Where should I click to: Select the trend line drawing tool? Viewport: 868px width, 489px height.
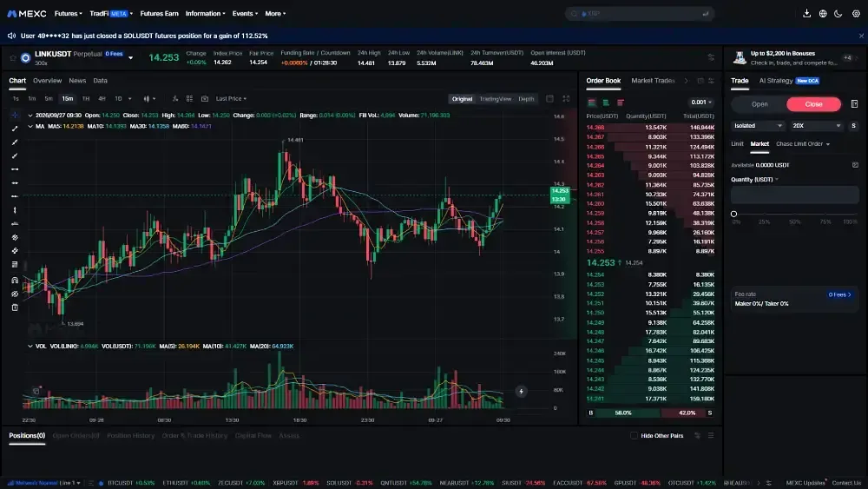(15, 129)
